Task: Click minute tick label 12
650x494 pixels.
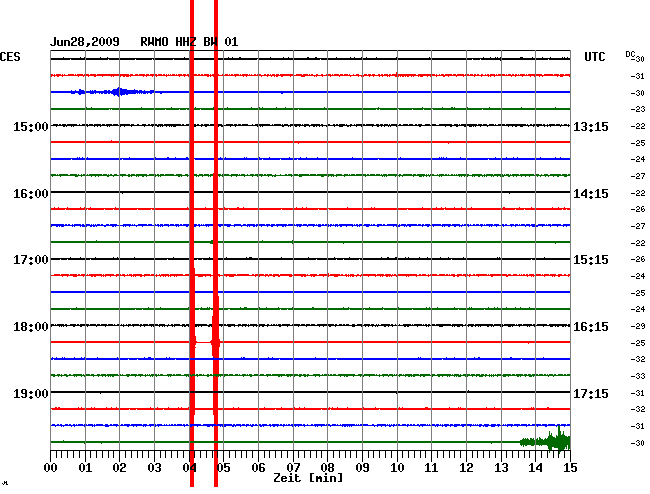Action: (x=466, y=468)
